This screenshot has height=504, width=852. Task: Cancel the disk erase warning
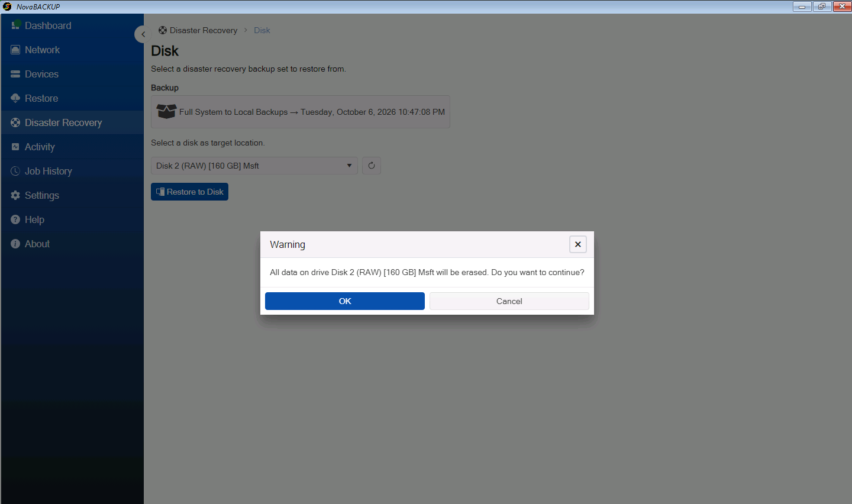coord(509,301)
